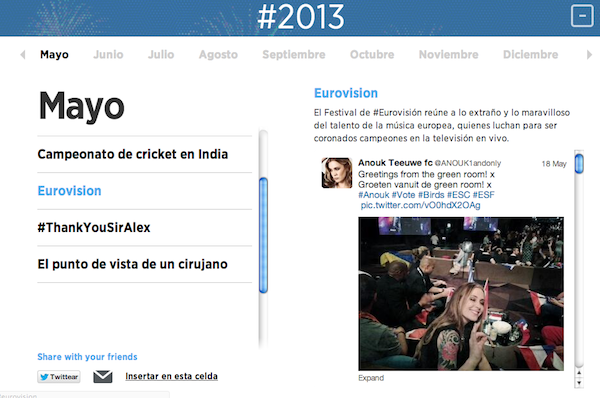This screenshot has height=398, width=600.
Task: Click the tweet panel scrollbar thumb
Action: pos(579,163)
